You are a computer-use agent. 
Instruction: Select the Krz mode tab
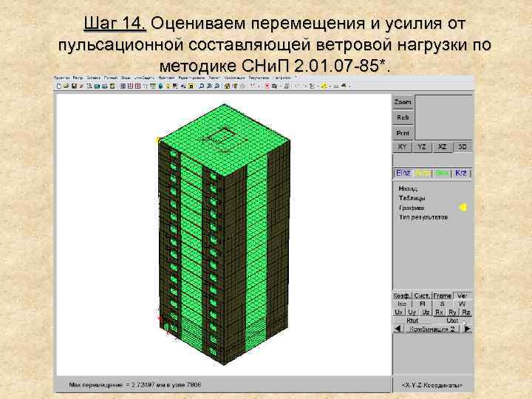tap(461, 173)
